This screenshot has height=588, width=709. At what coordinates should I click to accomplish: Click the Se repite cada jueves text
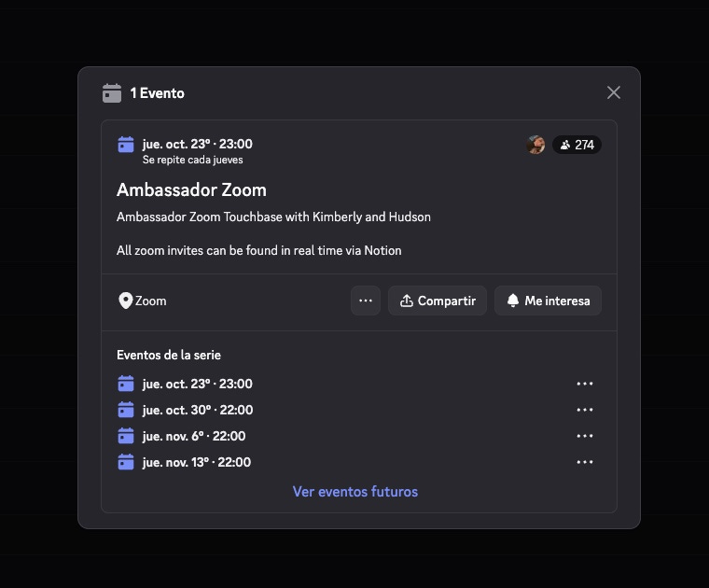click(x=192, y=160)
